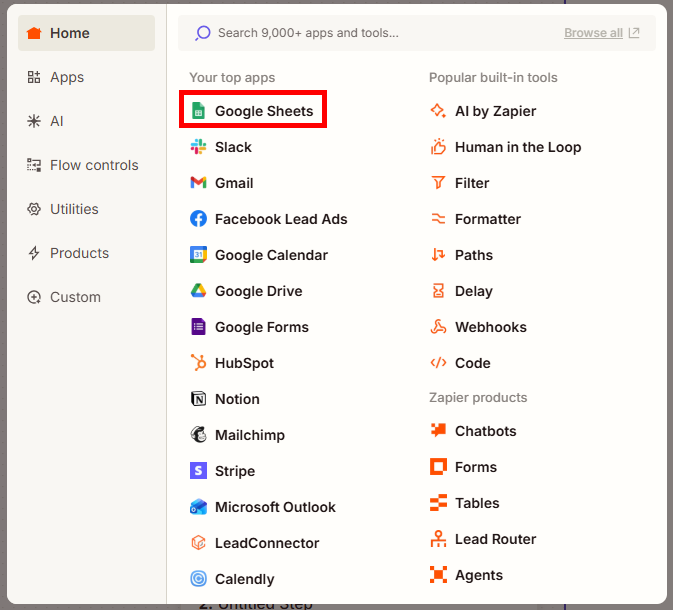This screenshot has width=673, height=610.
Task: Select the Stripe icon
Action: (198, 471)
